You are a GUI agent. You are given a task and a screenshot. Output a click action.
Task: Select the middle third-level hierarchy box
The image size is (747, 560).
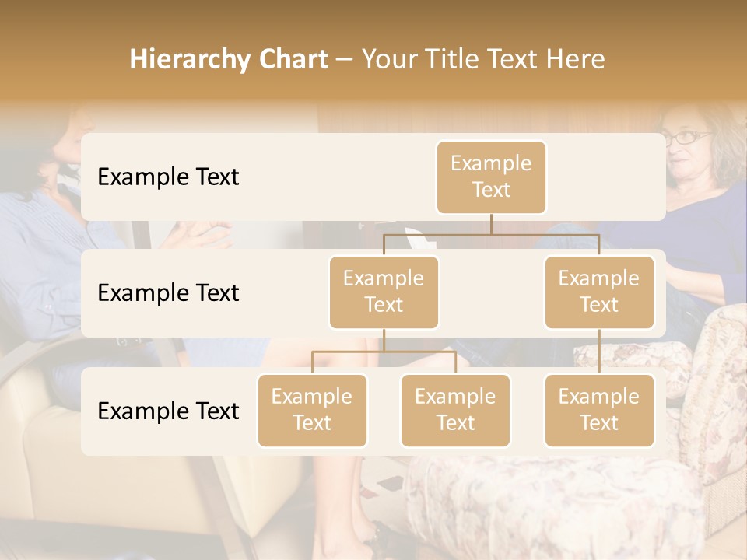pyautogui.click(x=455, y=410)
